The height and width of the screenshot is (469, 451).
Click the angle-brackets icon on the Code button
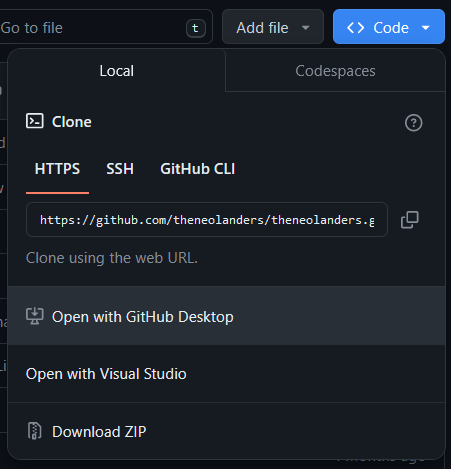click(x=355, y=28)
